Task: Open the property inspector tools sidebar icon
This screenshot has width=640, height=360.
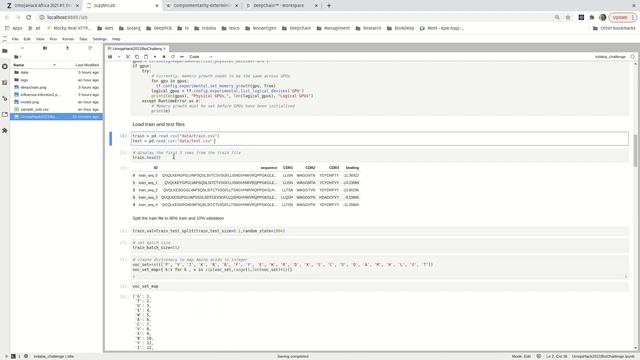Action: [5, 98]
